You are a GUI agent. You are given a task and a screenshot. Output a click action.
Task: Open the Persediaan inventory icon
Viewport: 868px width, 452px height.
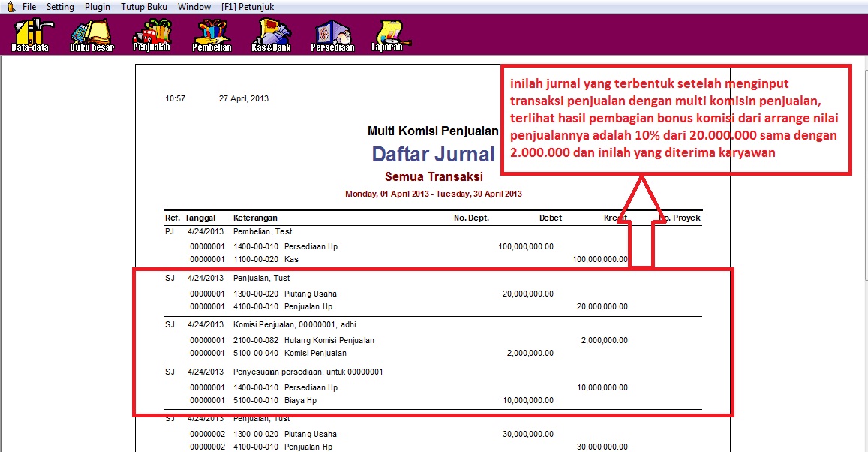[x=332, y=35]
